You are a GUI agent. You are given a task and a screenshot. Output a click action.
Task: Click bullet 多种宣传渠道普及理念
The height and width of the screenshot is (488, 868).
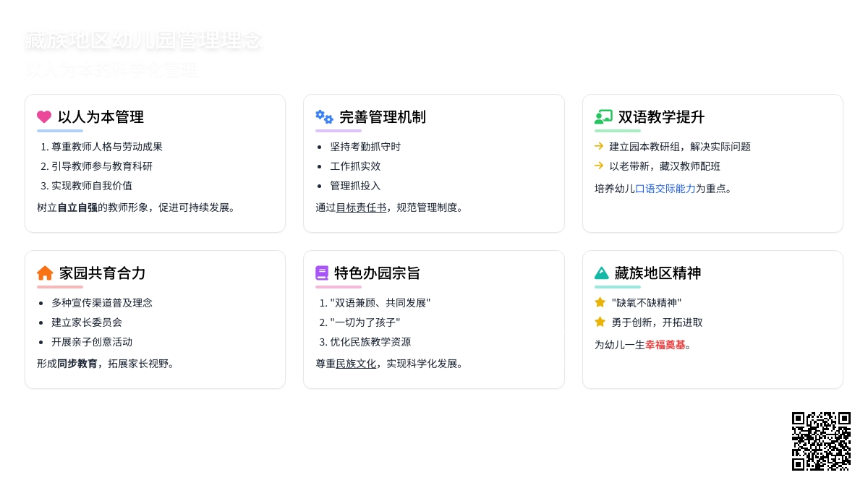tap(102, 303)
